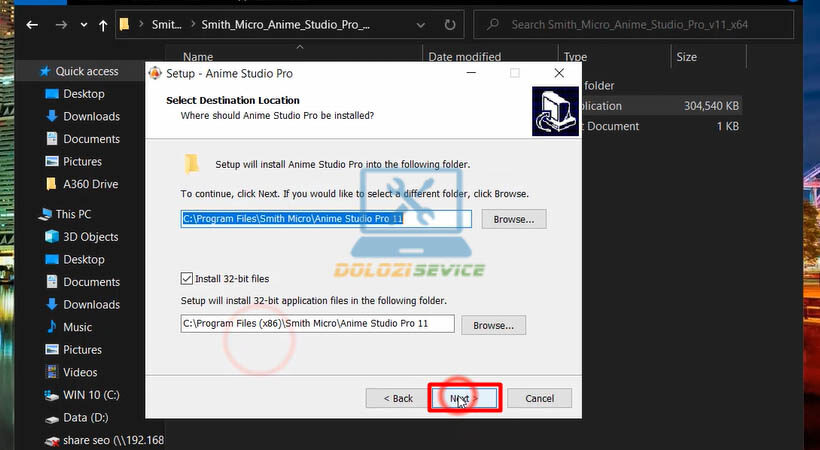
Task: Go forward in File Explorer
Action: 61,25
